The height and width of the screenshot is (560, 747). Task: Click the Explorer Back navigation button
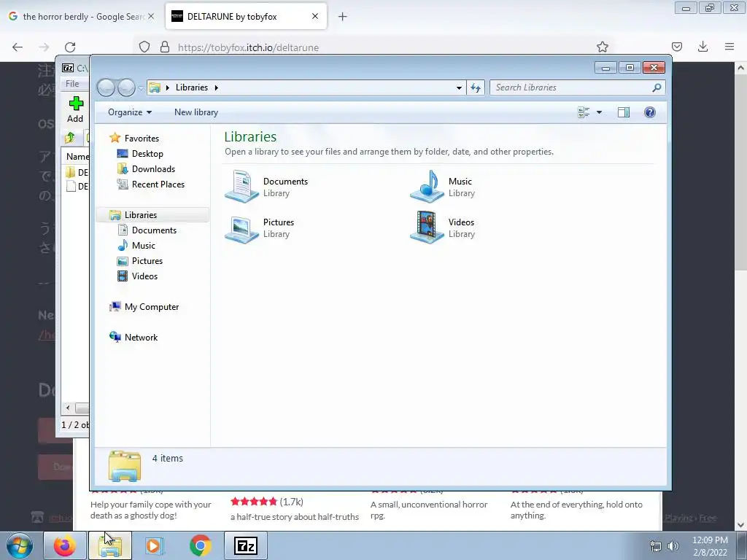coord(106,87)
